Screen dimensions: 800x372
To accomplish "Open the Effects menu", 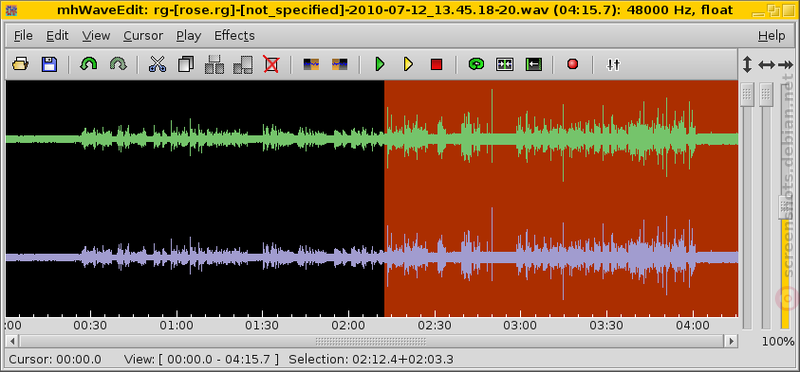I will (234, 36).
